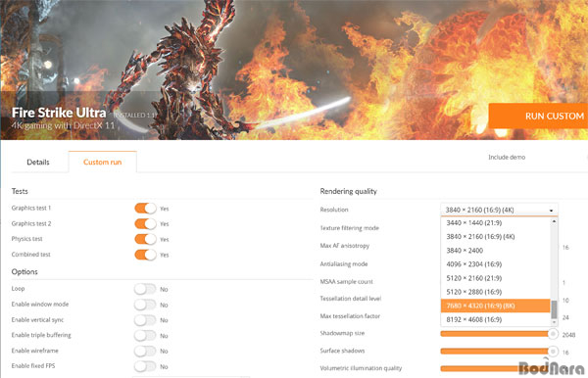Click the MSAA sample count label
The width and height of the screenshot is (588, 378).
pyautogui.click(x=347, y=282)
